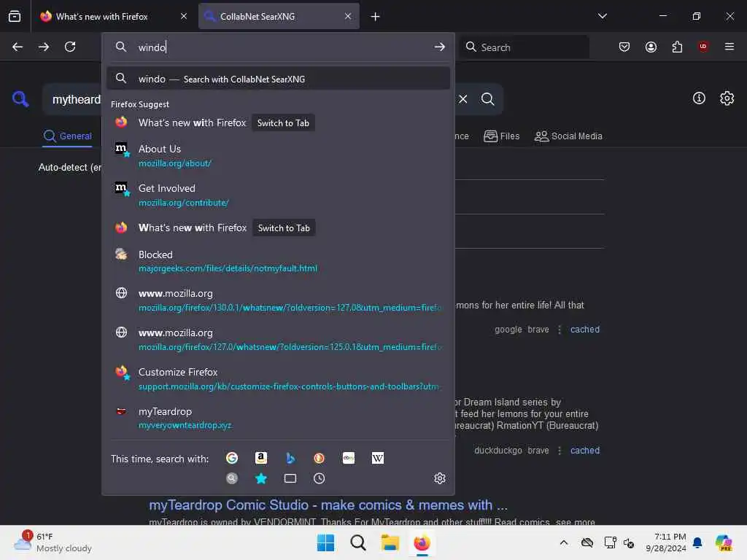Click the Go arrow in the address bar
Viewport: 747px width, 560px height.
click(x=440, y=47)
